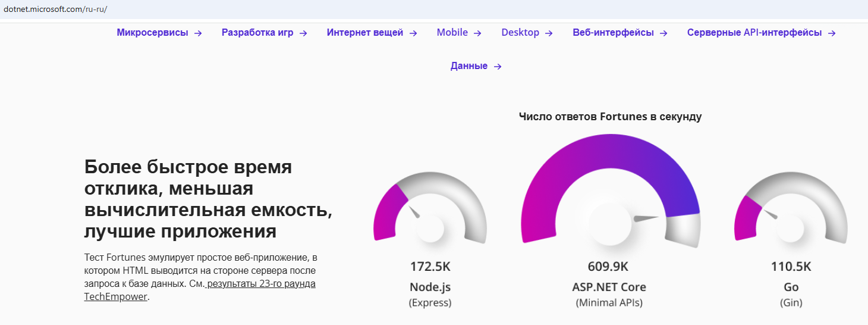Click the ASP.NET Core gauge chart
This screenshot has width=868, height=325.
click(611, 191)
